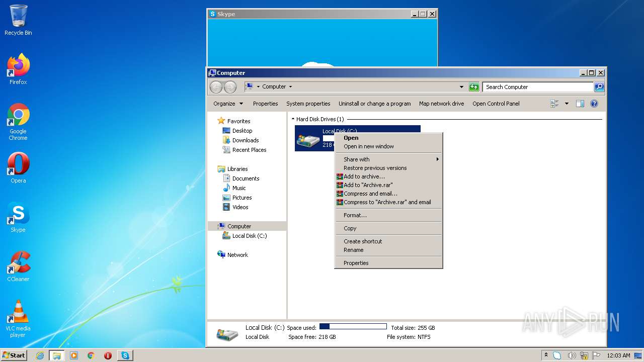644x362 pixels.
Task: Choose Open in new window
Action: 388,146
